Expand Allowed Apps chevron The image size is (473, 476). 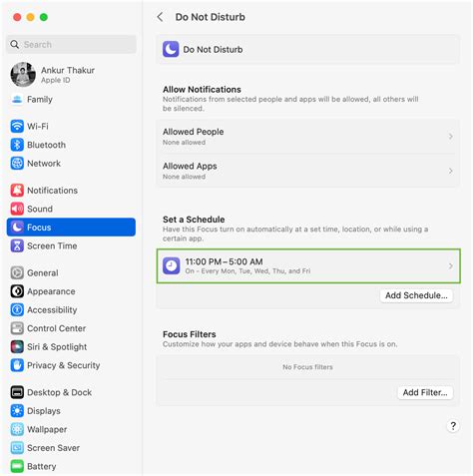[451, 171]
